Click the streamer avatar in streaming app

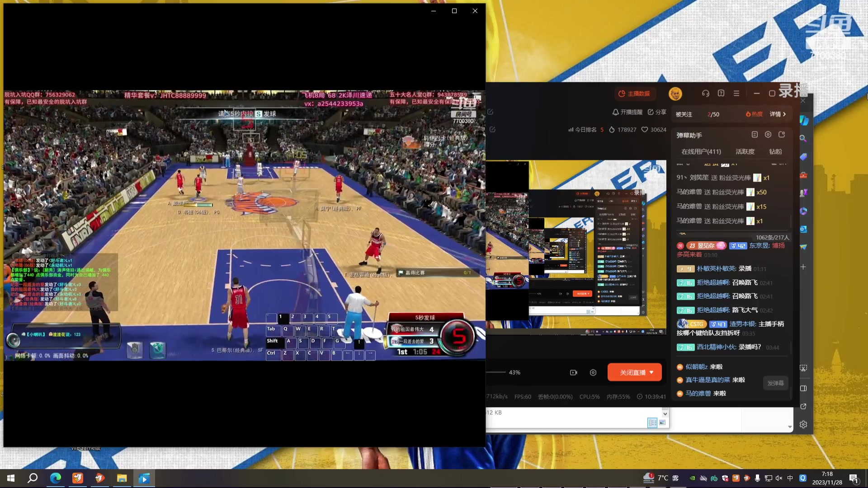point(675,94)
